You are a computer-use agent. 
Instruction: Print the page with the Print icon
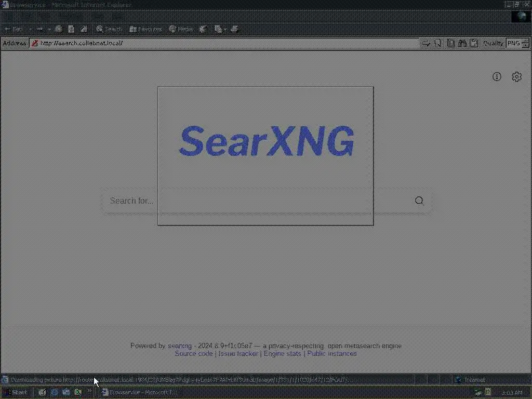coord(234,29)
